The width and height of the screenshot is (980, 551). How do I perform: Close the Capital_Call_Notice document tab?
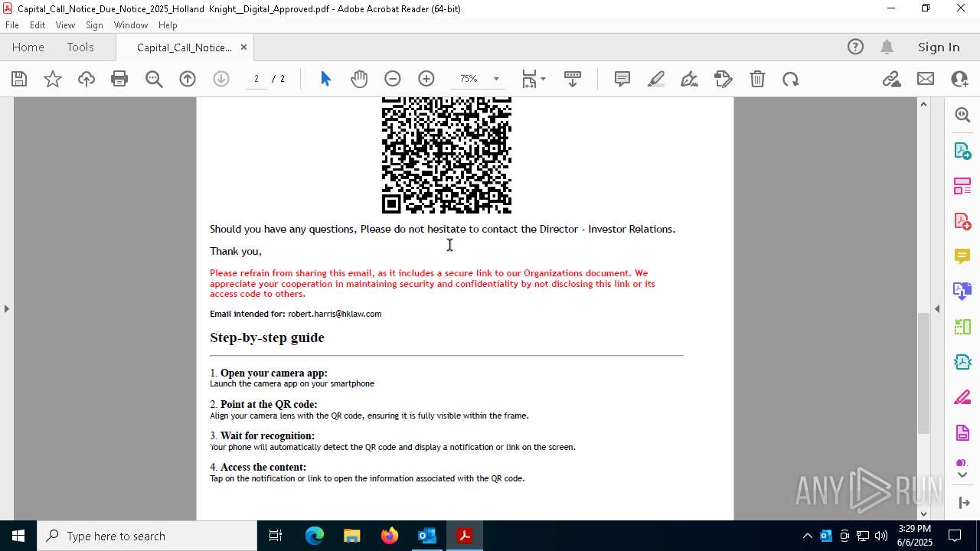click(243, 47)
